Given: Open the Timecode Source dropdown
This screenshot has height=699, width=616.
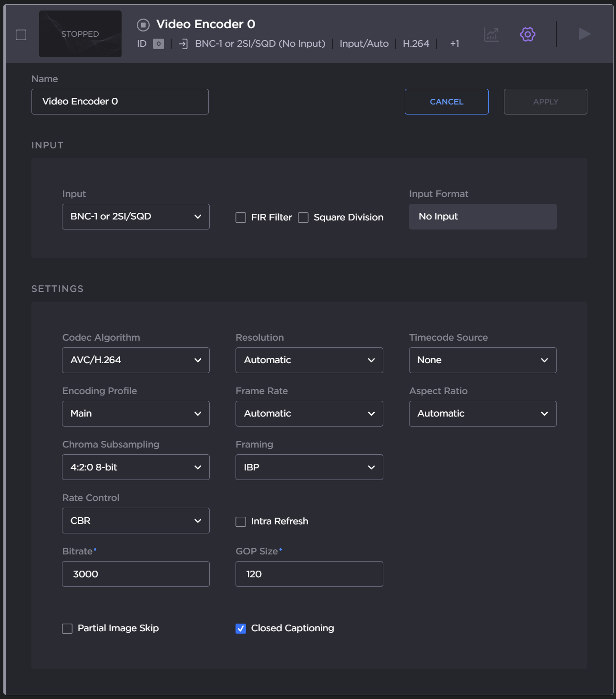Looking at the screenshot, I should tap(483, 360).
